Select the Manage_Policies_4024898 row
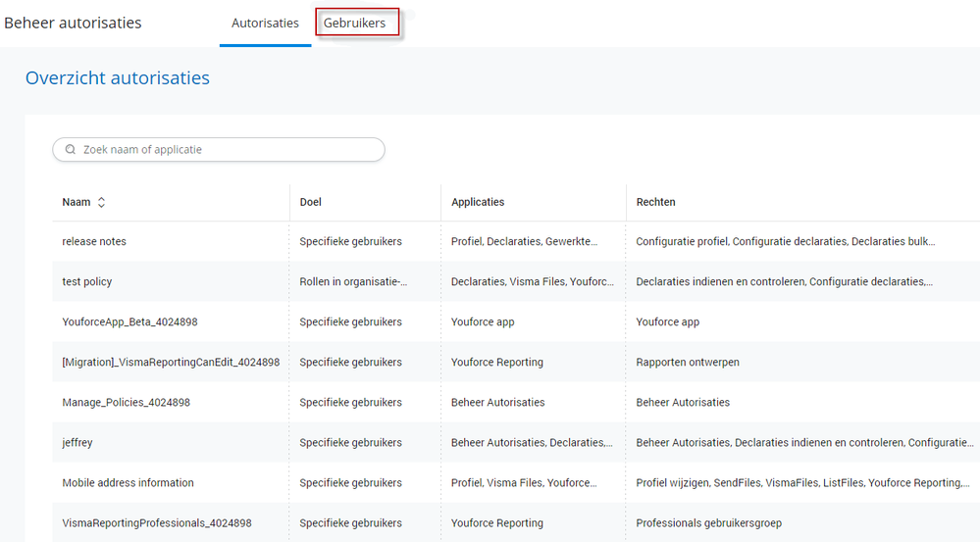 [127, 402]
